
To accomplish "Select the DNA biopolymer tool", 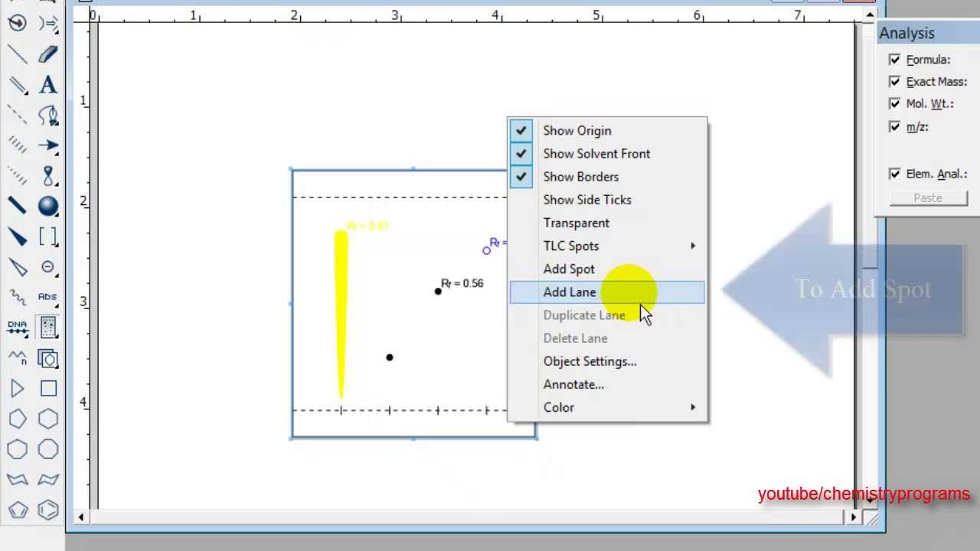I will click(17, 328).
